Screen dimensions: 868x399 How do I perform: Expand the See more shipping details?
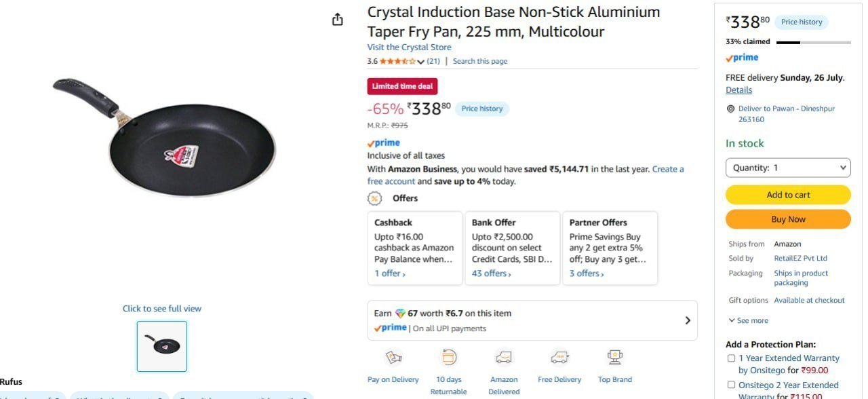tap(749, 320)
